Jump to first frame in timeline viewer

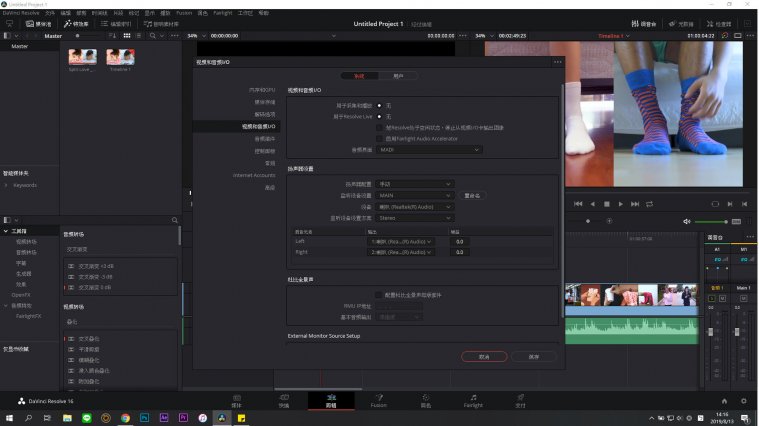(578, 204)
